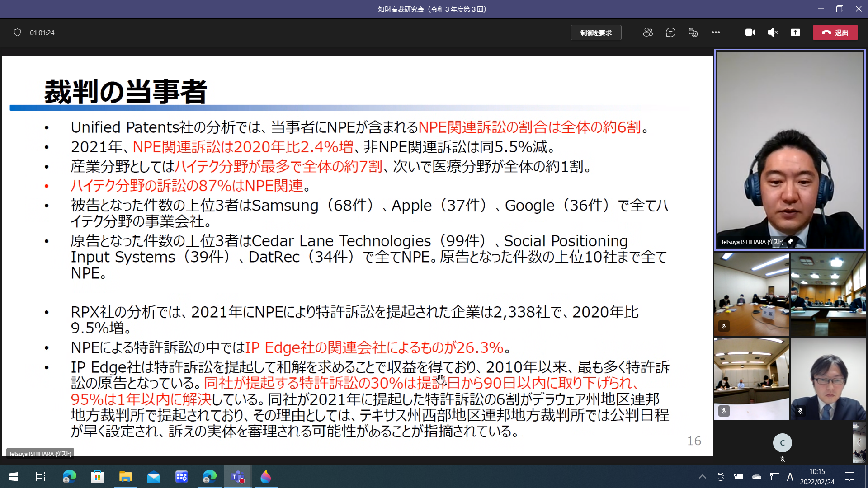Image resolution: width=868 pixels, height=488 pixels.
Task: Click the IME input mode A indicator
Action: tap(790, 477)
